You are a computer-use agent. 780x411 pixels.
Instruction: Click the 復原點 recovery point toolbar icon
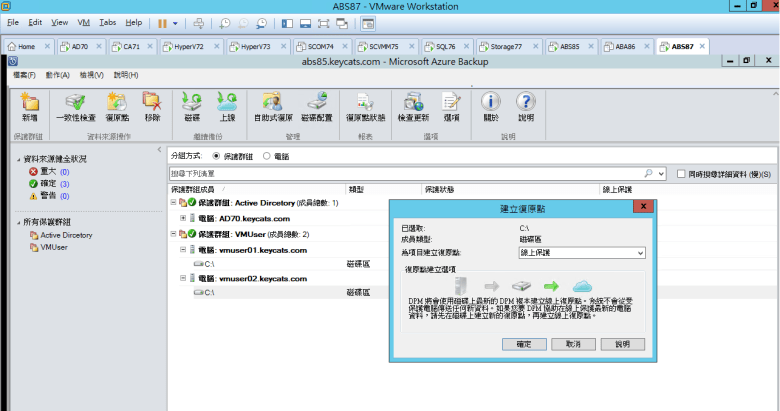(x=117, y=103)
